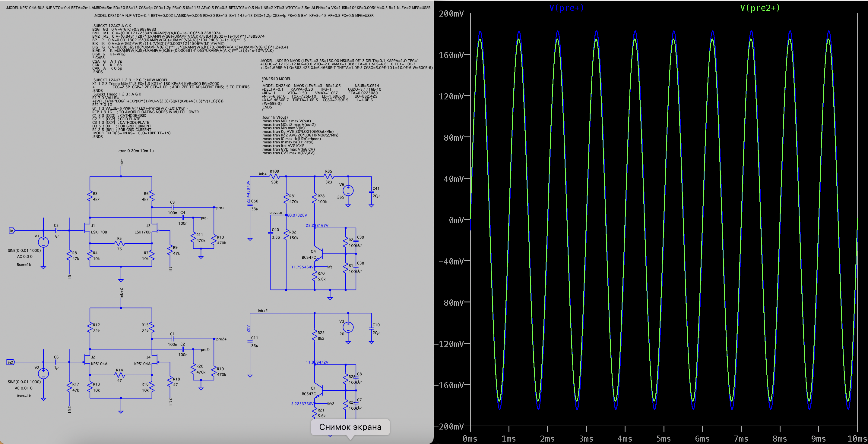Click the V(pre+) trace label
Viewport: 868px width, 444px height.
click(x=566, y=8)
